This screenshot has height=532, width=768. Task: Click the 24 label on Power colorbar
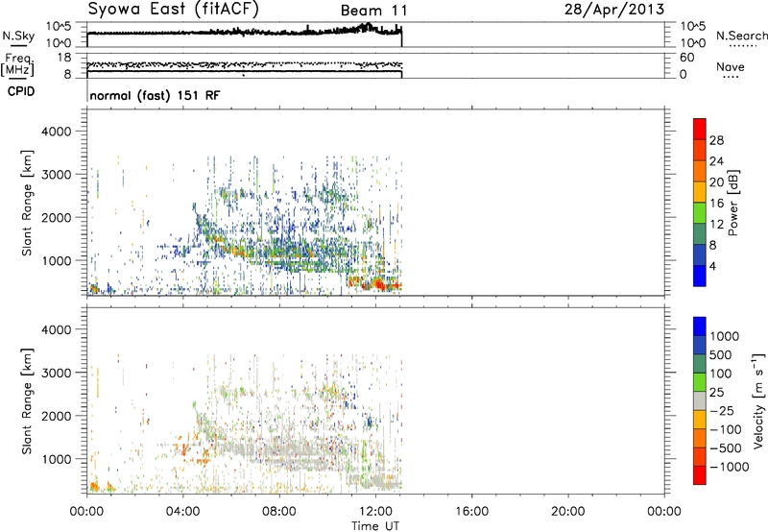click(716, 161)
